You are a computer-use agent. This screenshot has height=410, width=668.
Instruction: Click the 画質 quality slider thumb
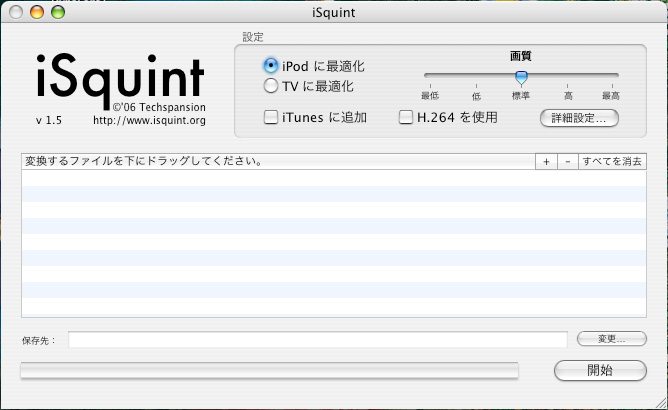(x=521, y=77)
